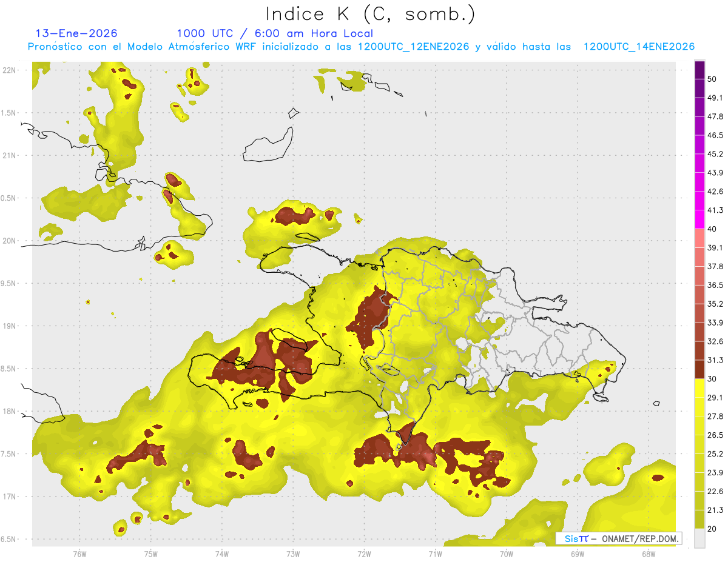Click the '27.8' color scale value
The height and width of the screenshot is (562, 728).
pos(715,416)
